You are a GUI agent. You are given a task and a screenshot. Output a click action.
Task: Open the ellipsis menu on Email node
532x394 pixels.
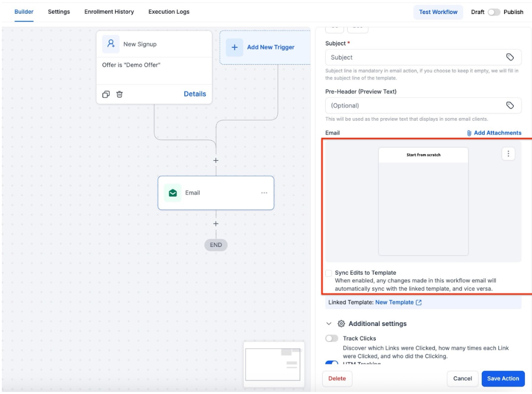click(264, 193)
